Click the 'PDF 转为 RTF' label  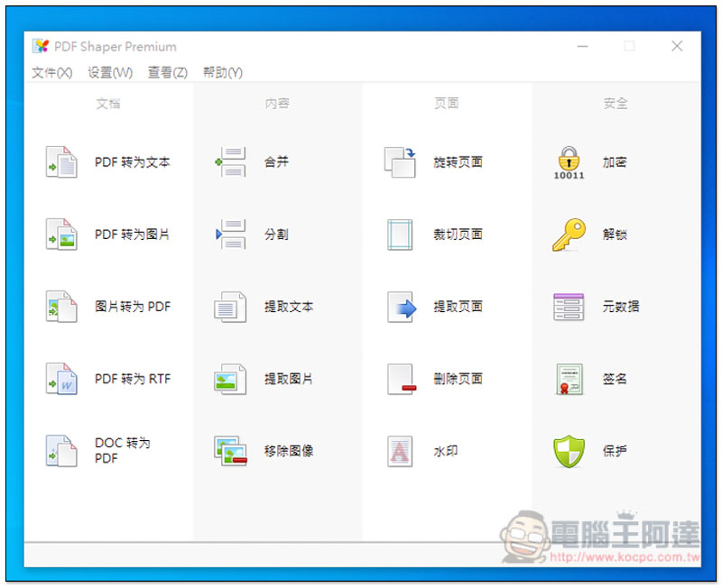[x=133, y=379]
